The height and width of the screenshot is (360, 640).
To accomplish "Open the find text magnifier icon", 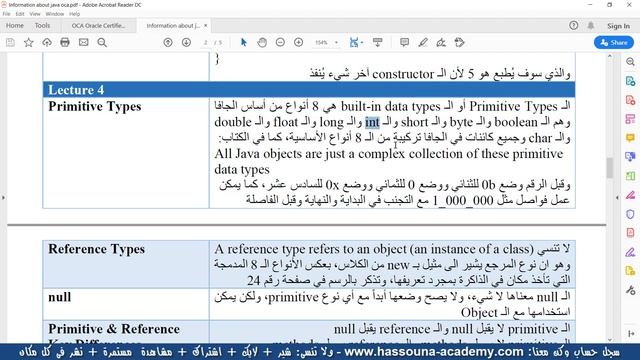I will tap(102, 42).
